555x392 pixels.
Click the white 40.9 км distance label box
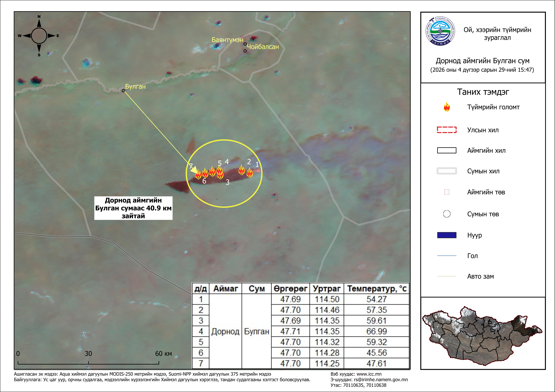coord(133,208)
